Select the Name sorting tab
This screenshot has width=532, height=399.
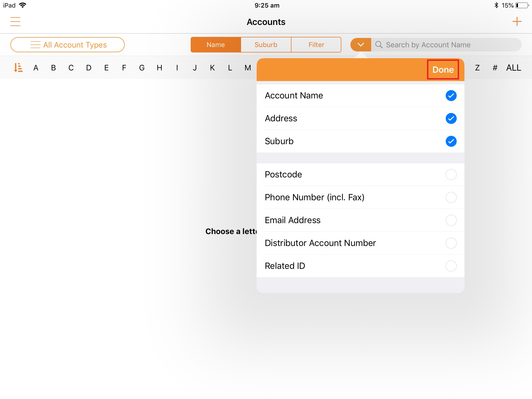click(216, 45)
